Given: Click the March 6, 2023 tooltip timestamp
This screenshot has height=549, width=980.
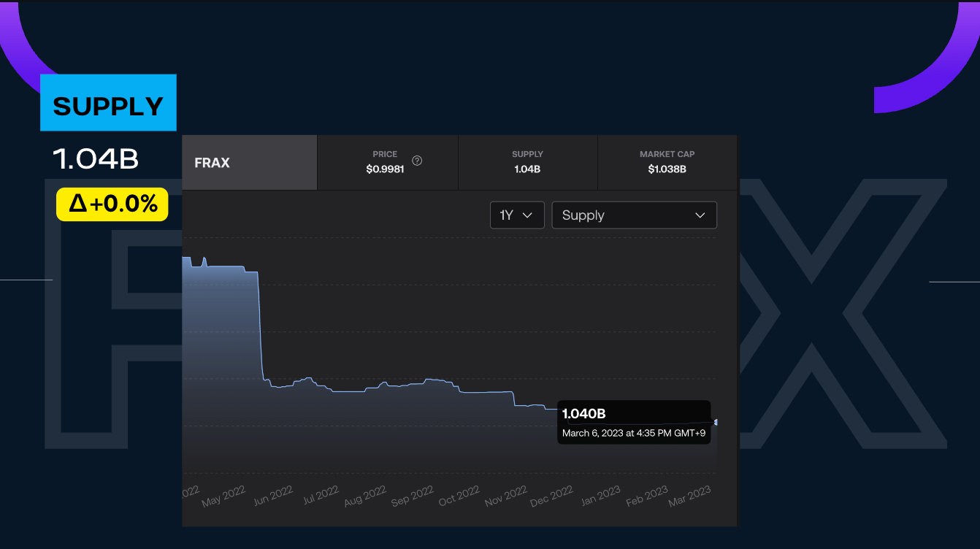Looking at the screenshot, I should pyautogui.click(x=634, y=434).
